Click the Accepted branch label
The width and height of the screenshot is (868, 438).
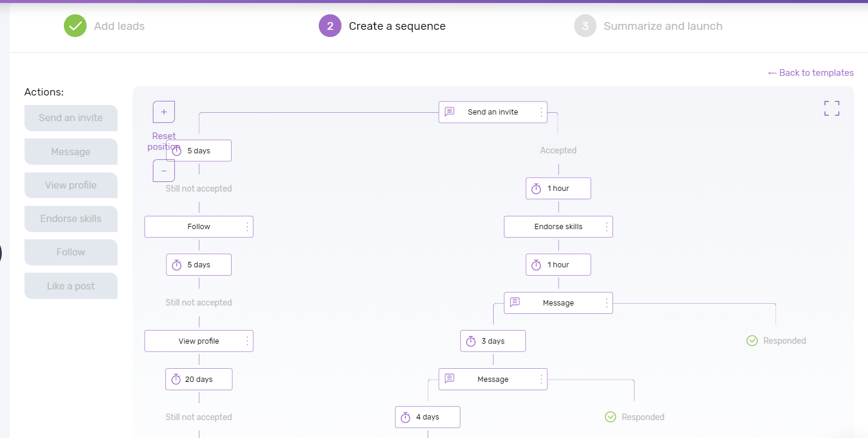coord(558,150)
